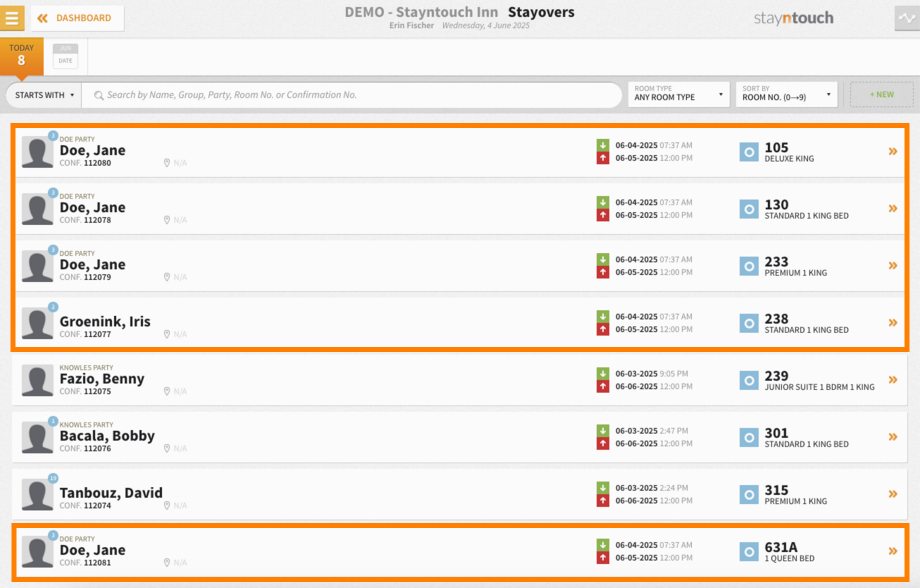Screen dimensions: 920x588
Task: Click the magnifier search icon
Action: (x=99, y=95)
